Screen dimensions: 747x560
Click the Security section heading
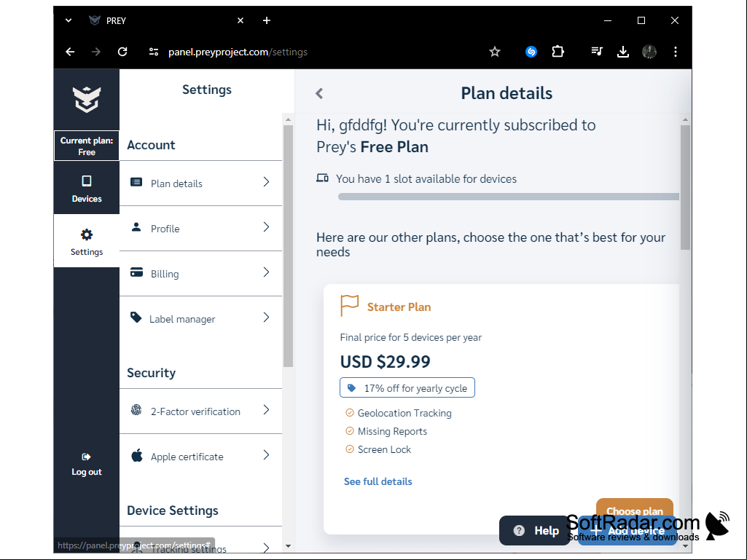click(151, 372)
